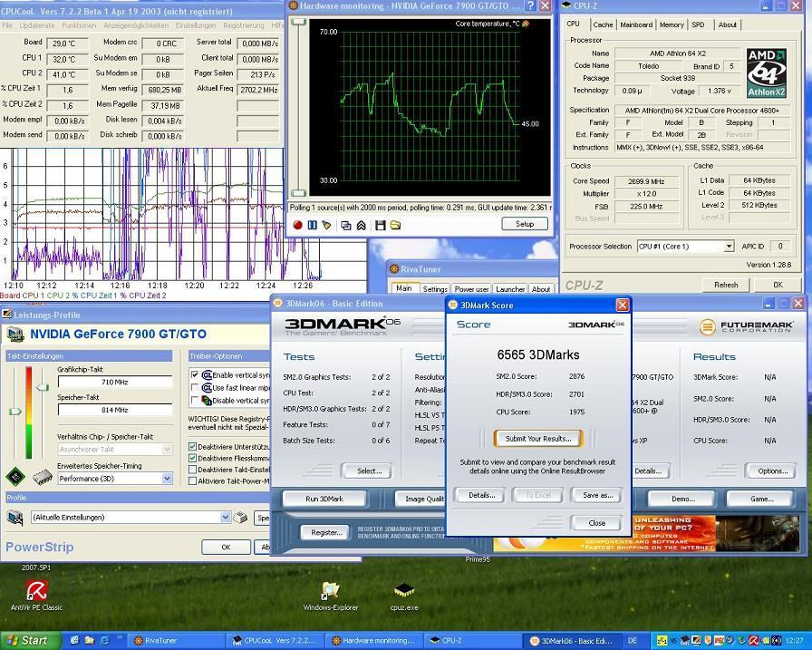Click the AMD Athlon 64 X2 logo in CPU-Z
The image size is (812, 650).
coord(767,73)
